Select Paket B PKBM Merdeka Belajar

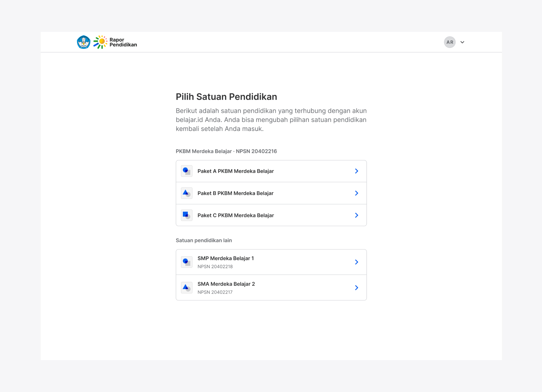point(271,193)
